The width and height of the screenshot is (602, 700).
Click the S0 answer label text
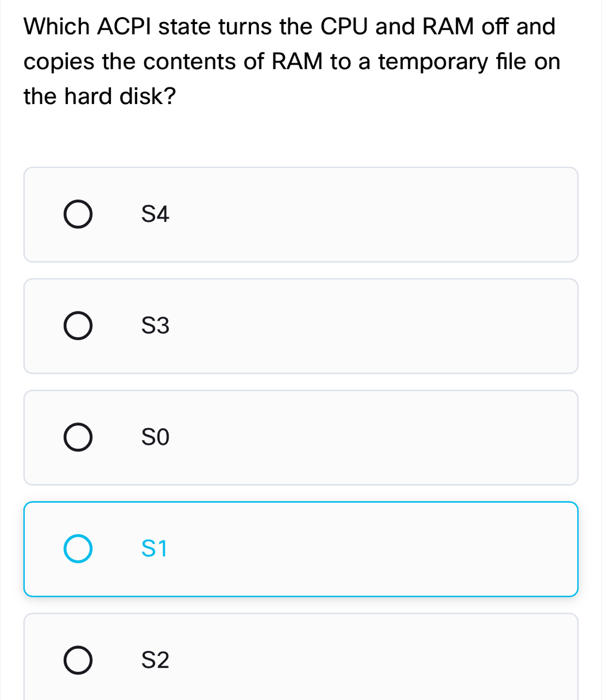click(154, 437)
